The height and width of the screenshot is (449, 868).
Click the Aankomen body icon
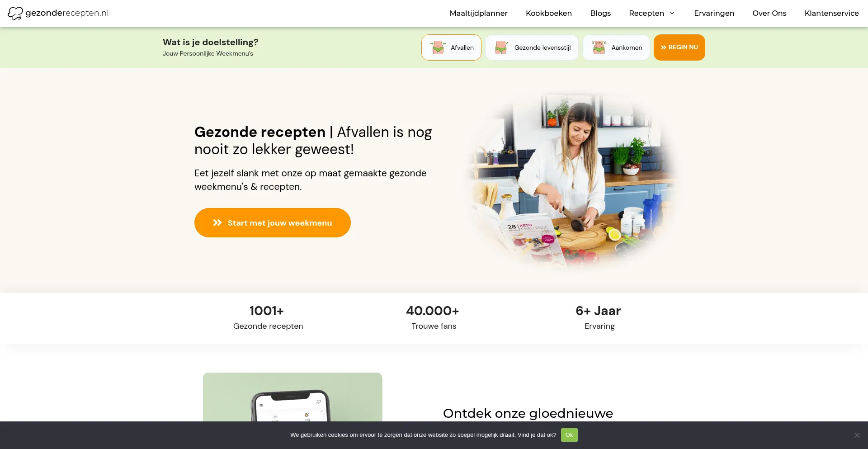pyautogui.click(x=599, y=47)
